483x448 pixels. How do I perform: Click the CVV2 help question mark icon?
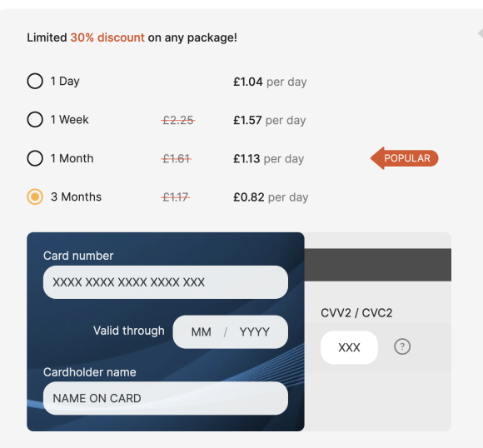pyautogui.click(x=402, y=346)
